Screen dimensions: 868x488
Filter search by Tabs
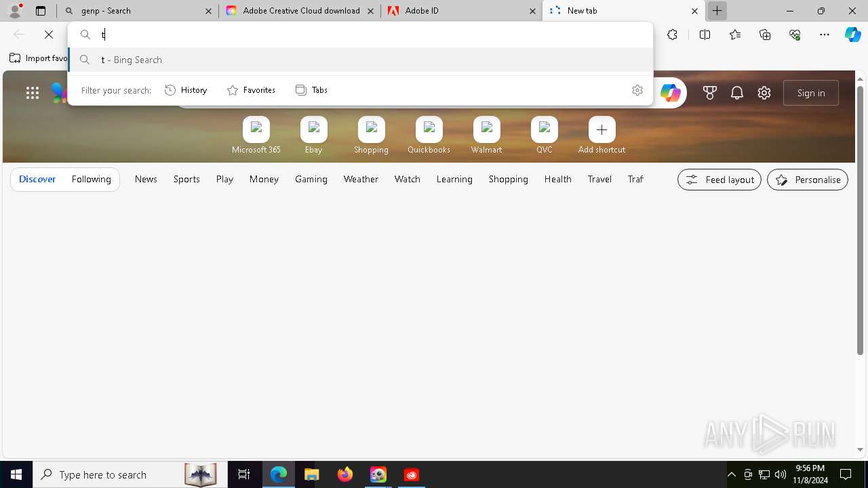point(311,90)
